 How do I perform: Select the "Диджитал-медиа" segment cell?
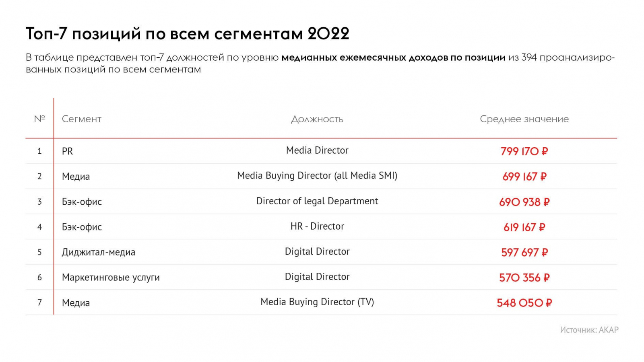click(x=99, y=252)
